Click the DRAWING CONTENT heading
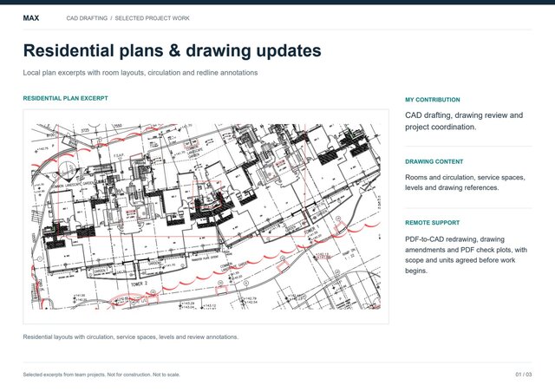This screenshot has width=555, height=392. tap(434, 162)
